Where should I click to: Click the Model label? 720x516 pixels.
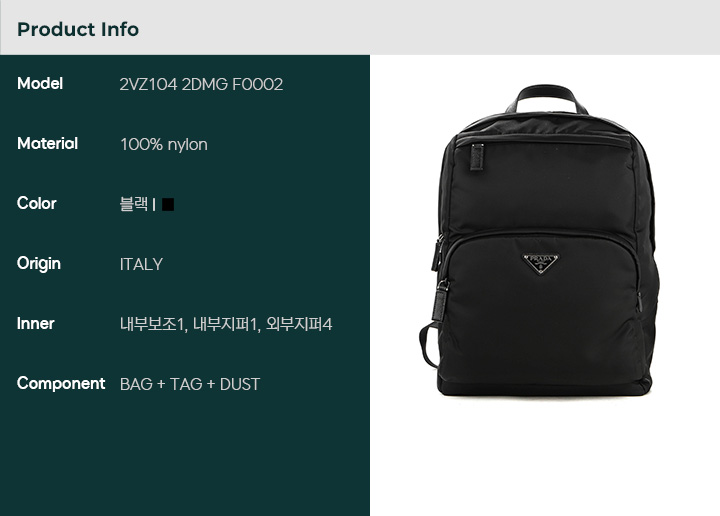pos(40,84)
